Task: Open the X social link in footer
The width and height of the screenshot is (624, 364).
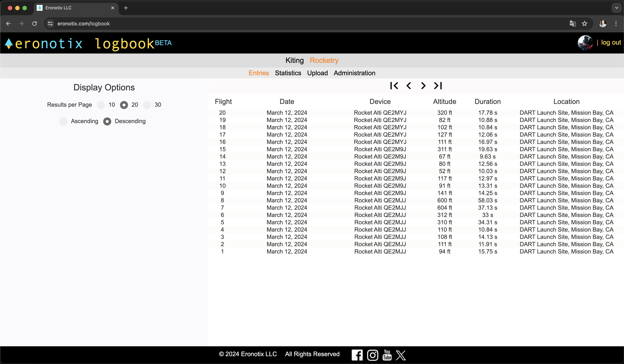Action: point(401,355)
